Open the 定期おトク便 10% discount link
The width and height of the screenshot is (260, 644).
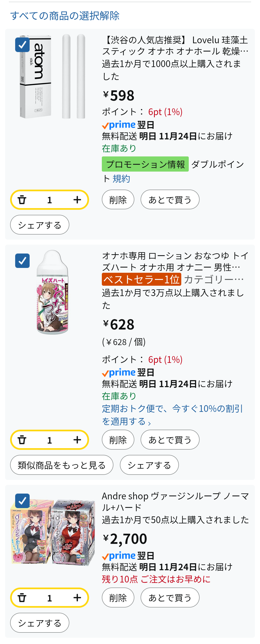point(172,415)
